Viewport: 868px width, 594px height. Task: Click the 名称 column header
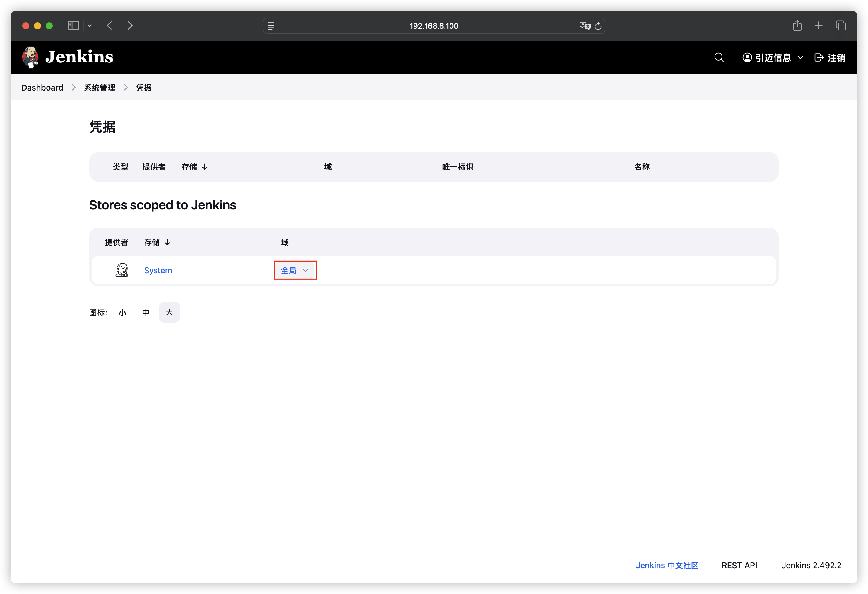642,167
